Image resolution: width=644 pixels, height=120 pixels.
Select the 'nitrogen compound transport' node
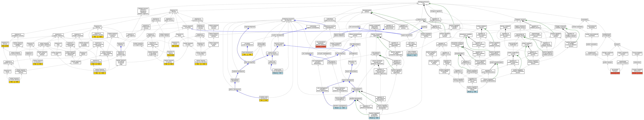click(x=608, y=53)
